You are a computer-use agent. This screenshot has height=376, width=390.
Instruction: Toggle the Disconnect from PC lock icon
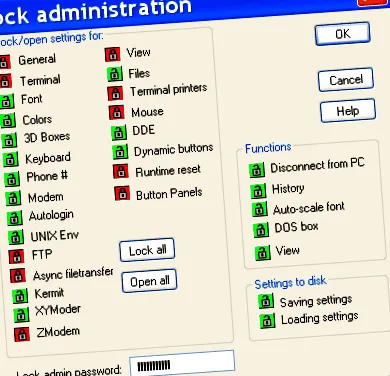coord(257,170)
